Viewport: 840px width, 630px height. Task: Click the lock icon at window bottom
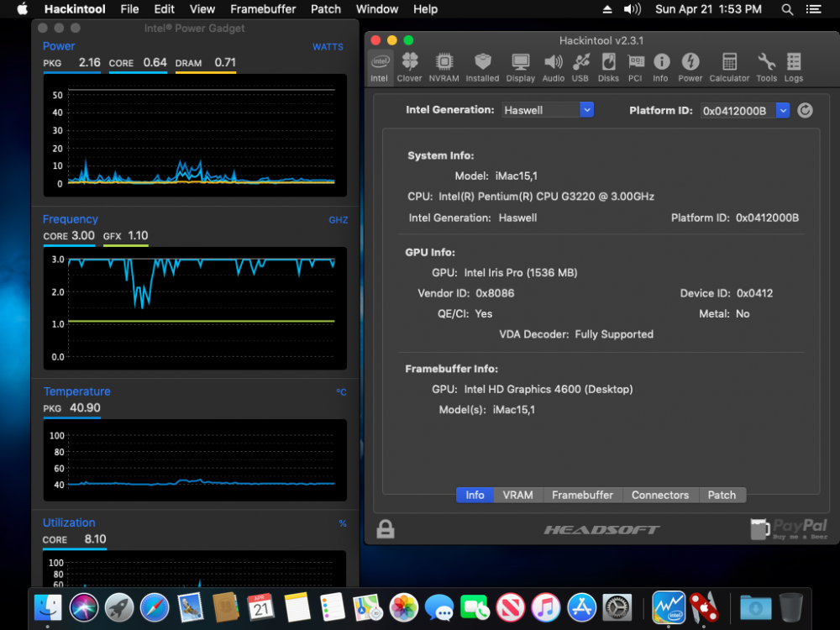coord(386,529)
